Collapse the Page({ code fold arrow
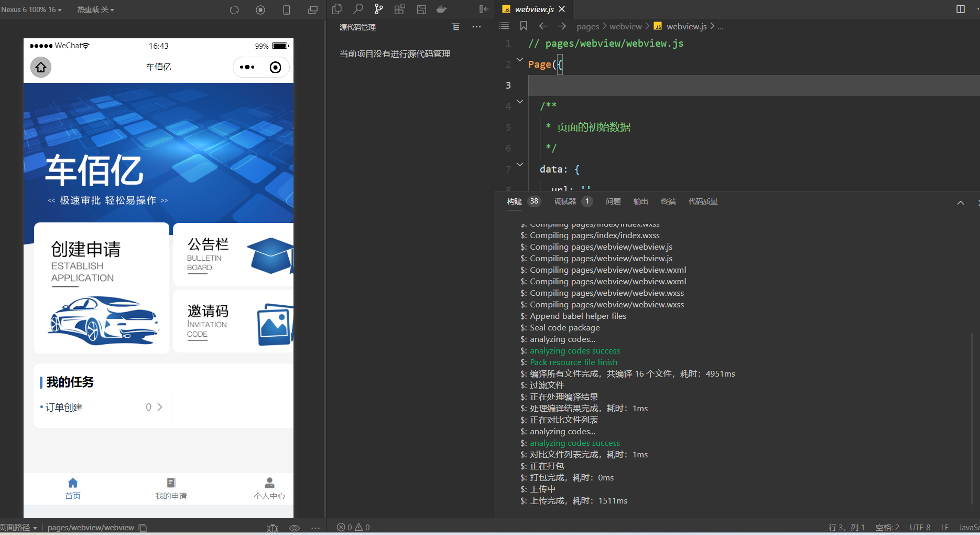This screenshot has width=980, height=535. (x=520, y=60)
